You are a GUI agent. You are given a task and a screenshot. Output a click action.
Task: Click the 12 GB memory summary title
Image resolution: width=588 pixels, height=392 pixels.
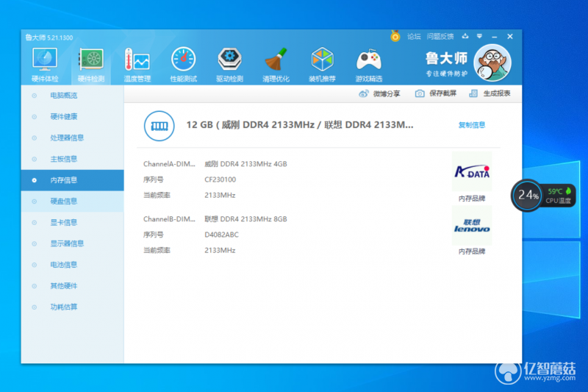(300, 125)
